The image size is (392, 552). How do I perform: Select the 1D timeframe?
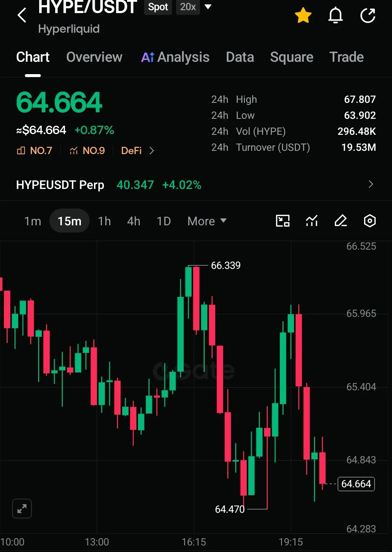[x=164, y=221]
